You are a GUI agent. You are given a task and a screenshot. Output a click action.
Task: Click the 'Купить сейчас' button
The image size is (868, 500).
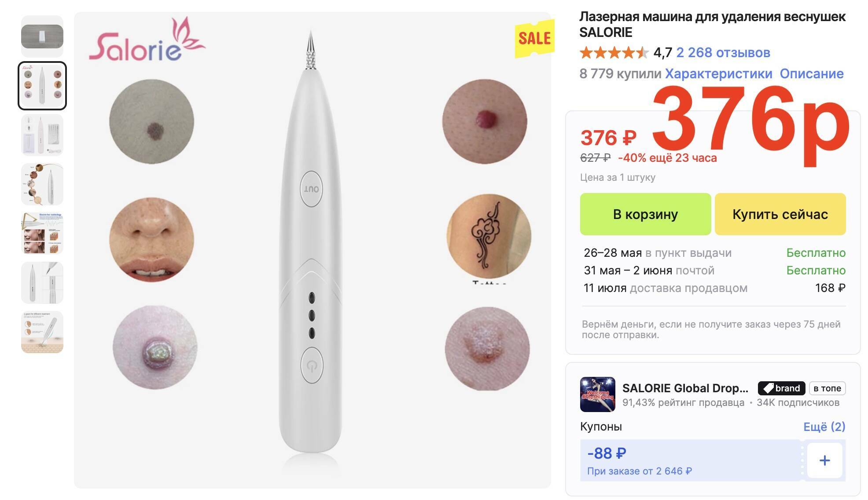(780, 214)
